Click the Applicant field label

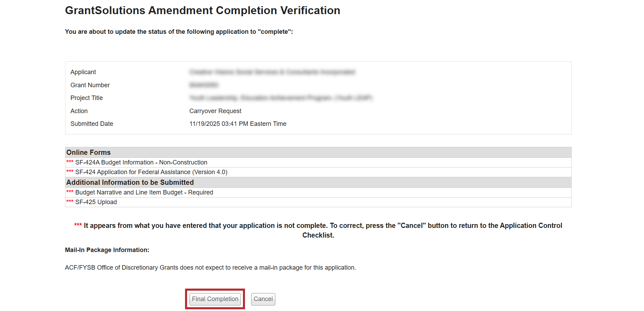coord(83,72)
